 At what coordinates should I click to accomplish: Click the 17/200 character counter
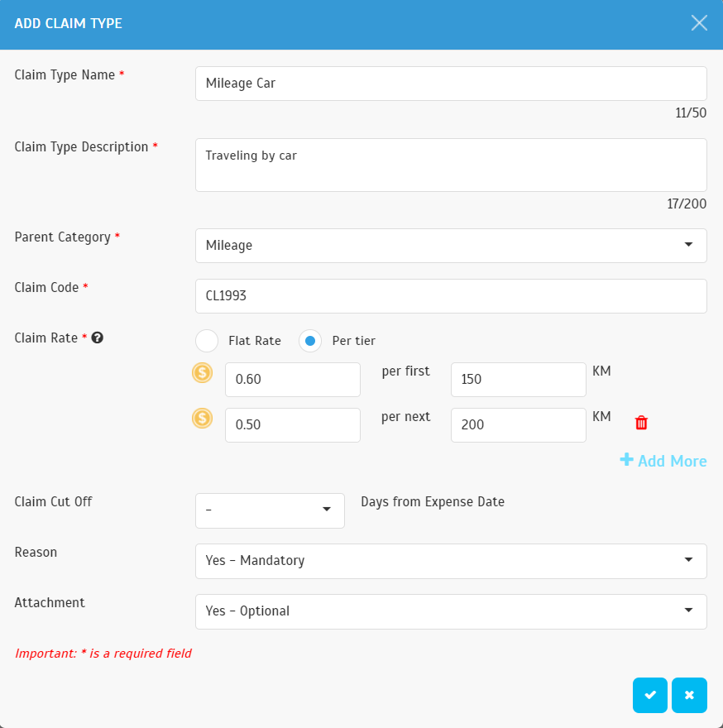tap(687, 204)
